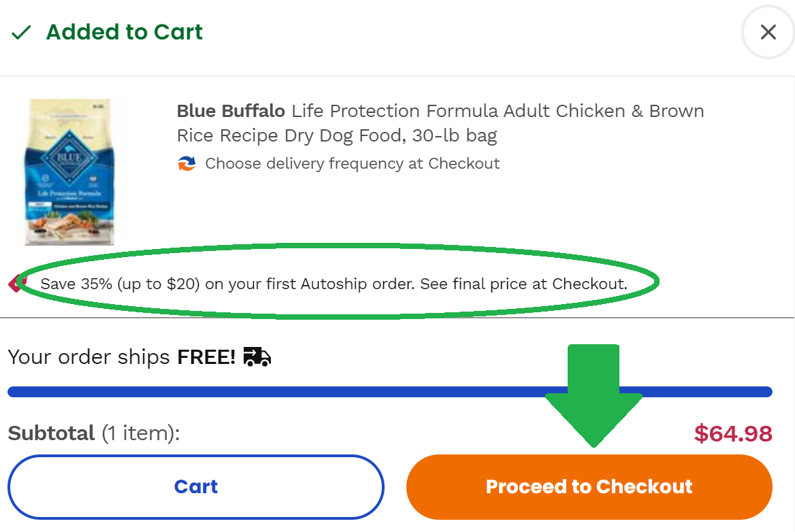Click the 'Added to Cart' heading
795x532 pixels.
pyautogui.click(x=125, y=32)
